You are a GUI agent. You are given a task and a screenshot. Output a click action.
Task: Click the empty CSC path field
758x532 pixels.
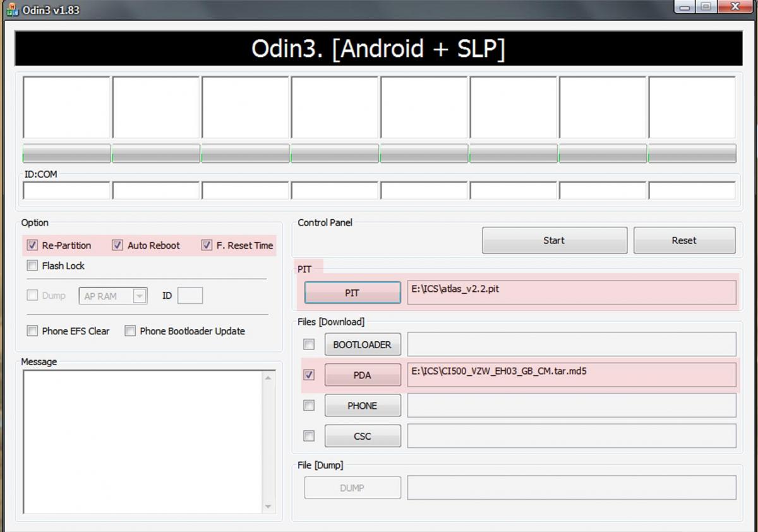pos(572,436)
